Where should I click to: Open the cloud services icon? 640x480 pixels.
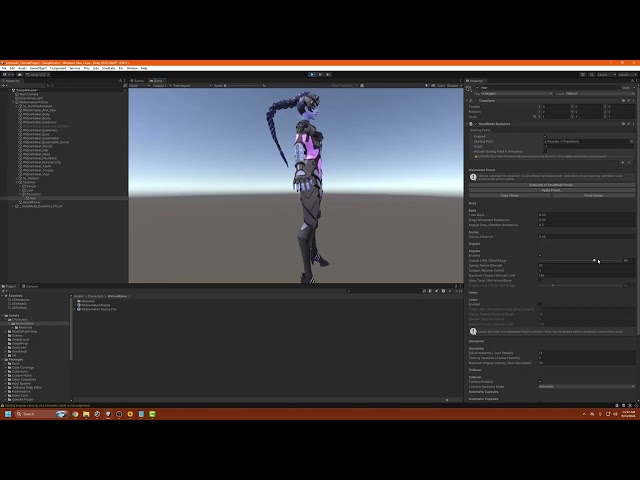coord(20,75)
